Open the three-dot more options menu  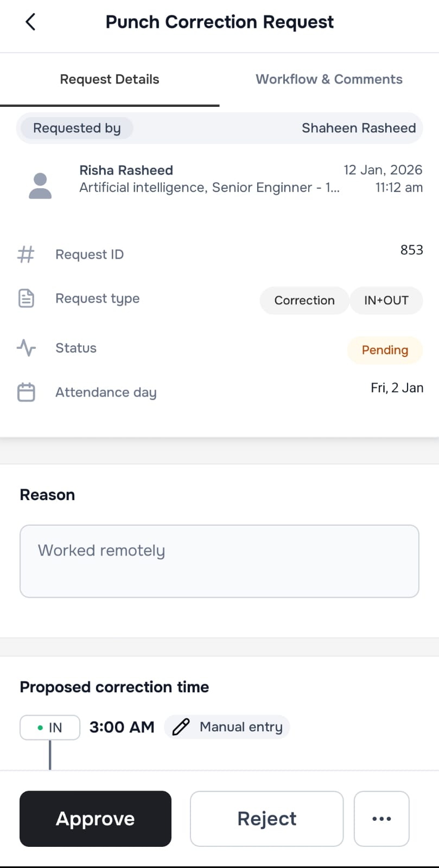coord(381,819)
